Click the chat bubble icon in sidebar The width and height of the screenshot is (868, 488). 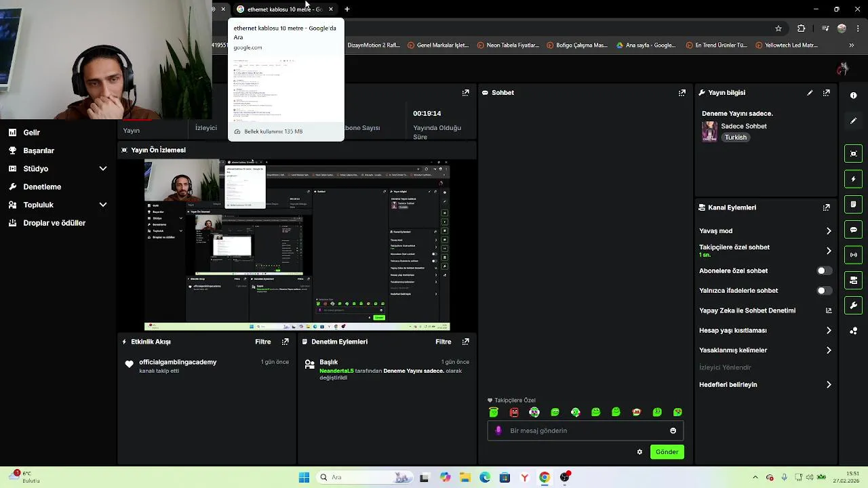[853, 230]
